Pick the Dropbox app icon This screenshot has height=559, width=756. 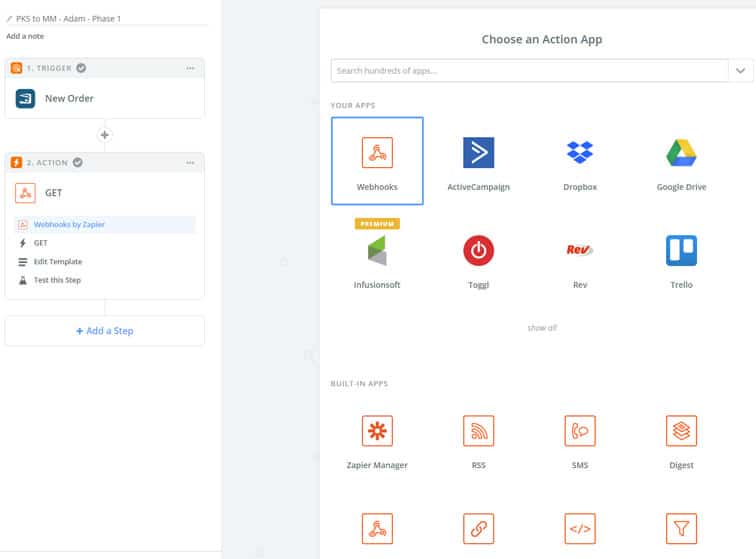coord(579,160)
